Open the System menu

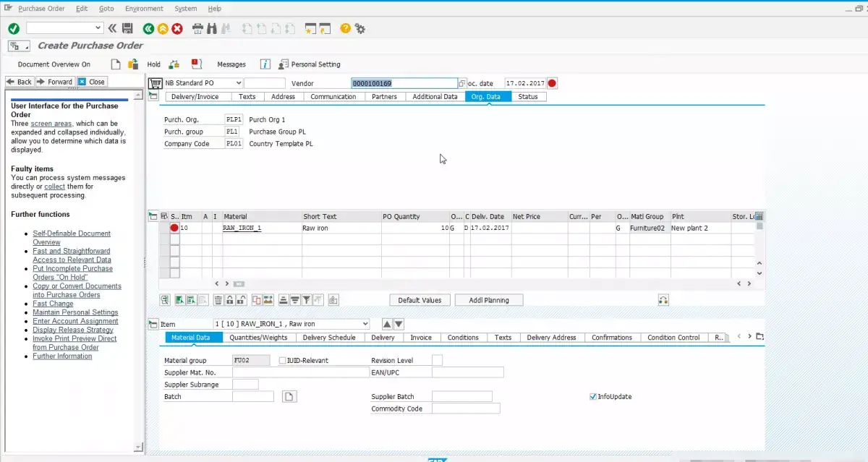tap(186, 9)
